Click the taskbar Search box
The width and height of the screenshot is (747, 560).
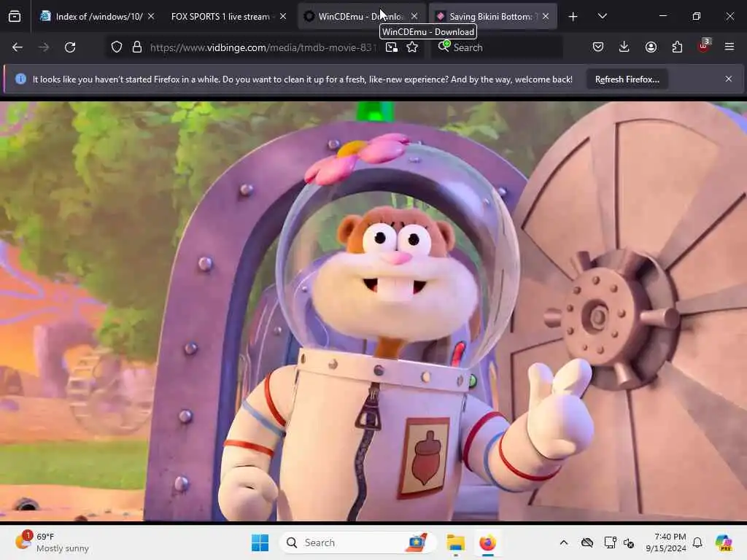(357, 542)
